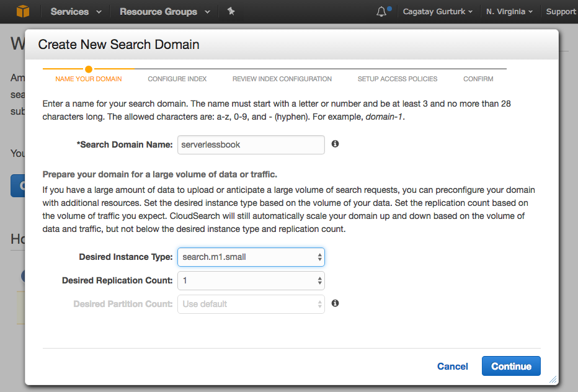Click info icon beside Desired Partition Count

tap(335, 303)
